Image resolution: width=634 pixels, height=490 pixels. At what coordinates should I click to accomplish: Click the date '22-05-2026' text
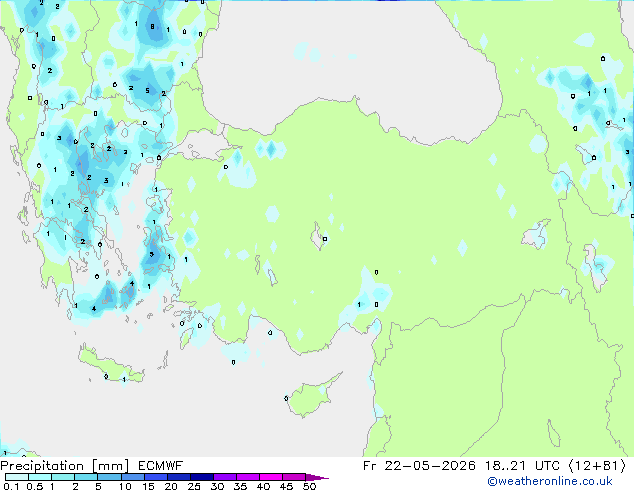tap(430, 466)
